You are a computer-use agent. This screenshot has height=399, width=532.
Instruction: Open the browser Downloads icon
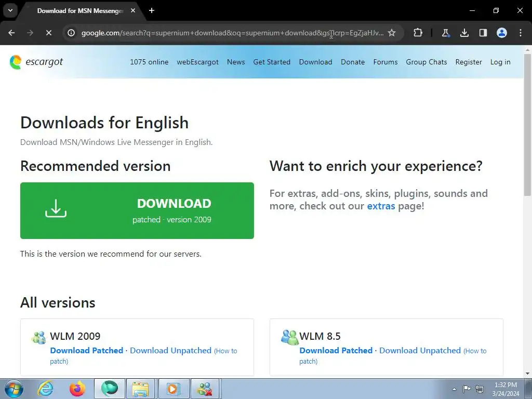(x=464, y=33)
